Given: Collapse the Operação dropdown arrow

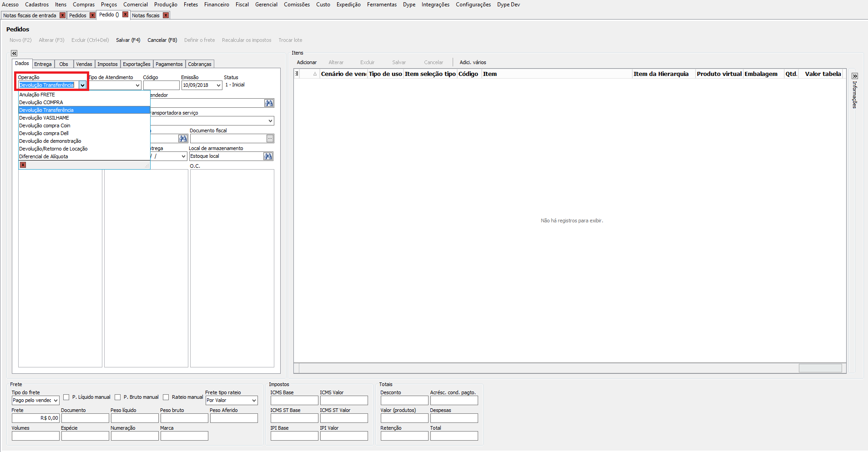Looking at the screenshot, I should (x=82, y=85).
